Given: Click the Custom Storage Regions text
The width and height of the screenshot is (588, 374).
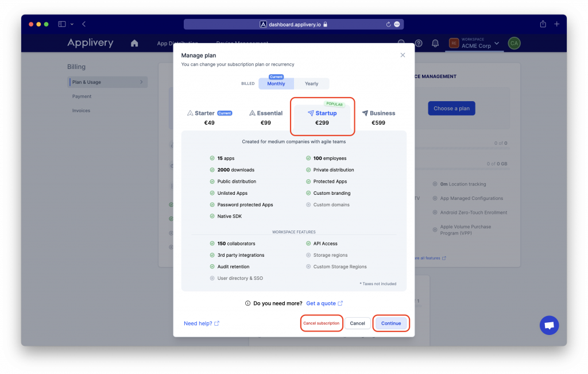Looking at the screenshot, I should click(340, 267).
